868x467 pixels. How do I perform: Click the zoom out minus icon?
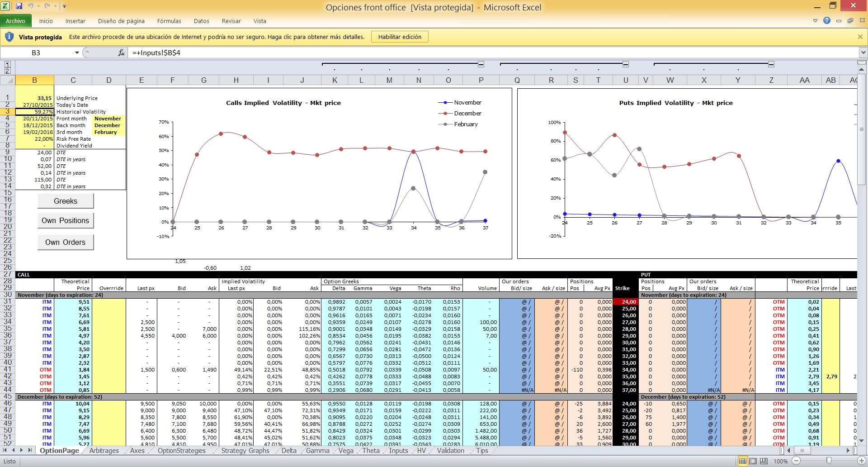click(x=797, y=461)
